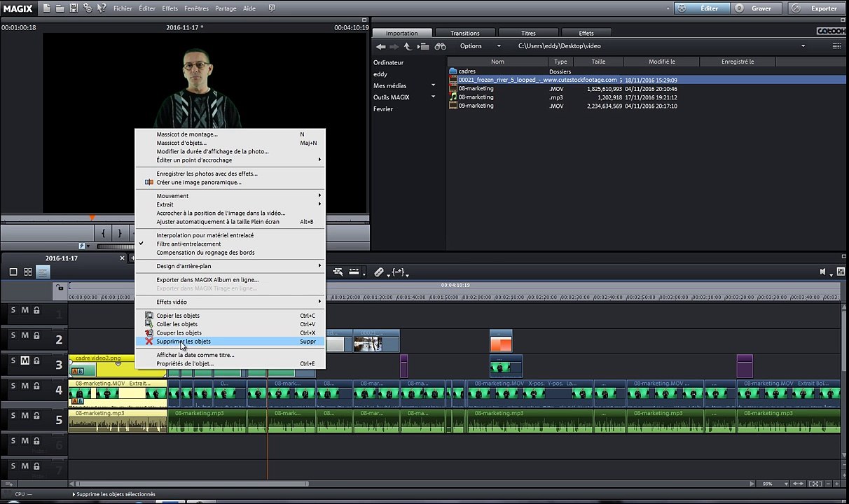Image resolution: width=849 pixels, height=504 pixels.
Task: Unmute track 3 with its M button
Action: [x=25, y=360]
